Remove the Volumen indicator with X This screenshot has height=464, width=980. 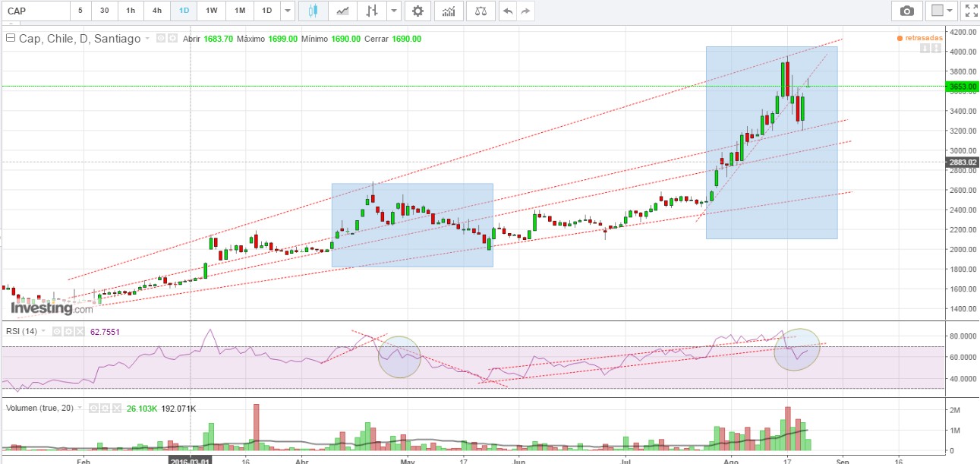tap(116, 408)
